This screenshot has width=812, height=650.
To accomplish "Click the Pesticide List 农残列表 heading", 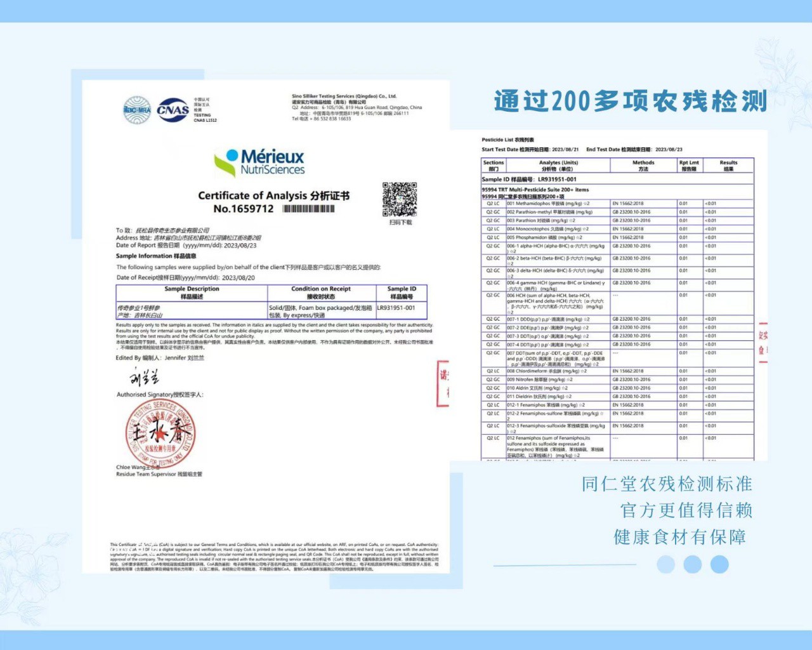I will 507,140.
